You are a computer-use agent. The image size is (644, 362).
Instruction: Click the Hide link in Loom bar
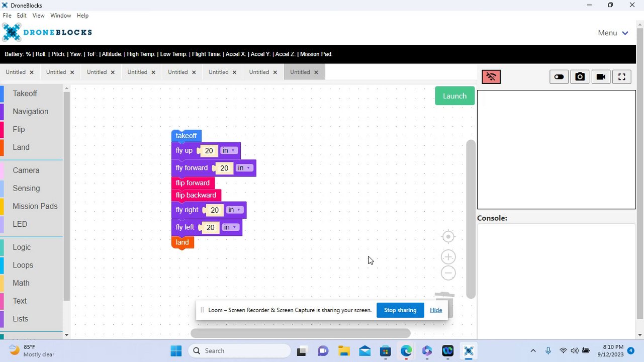point(436,310)
